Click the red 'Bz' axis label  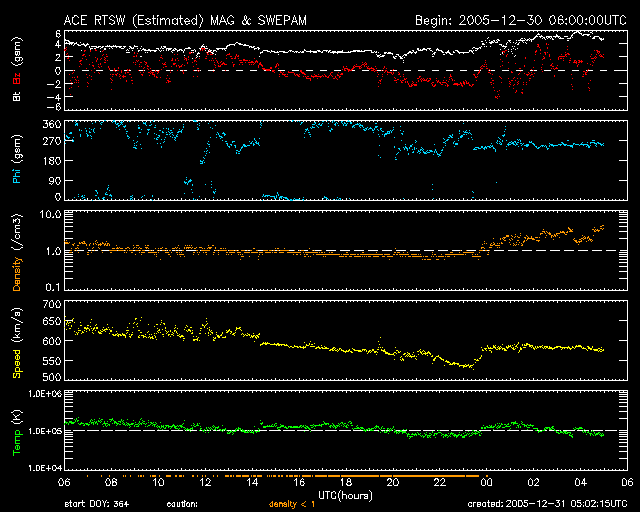17,79
